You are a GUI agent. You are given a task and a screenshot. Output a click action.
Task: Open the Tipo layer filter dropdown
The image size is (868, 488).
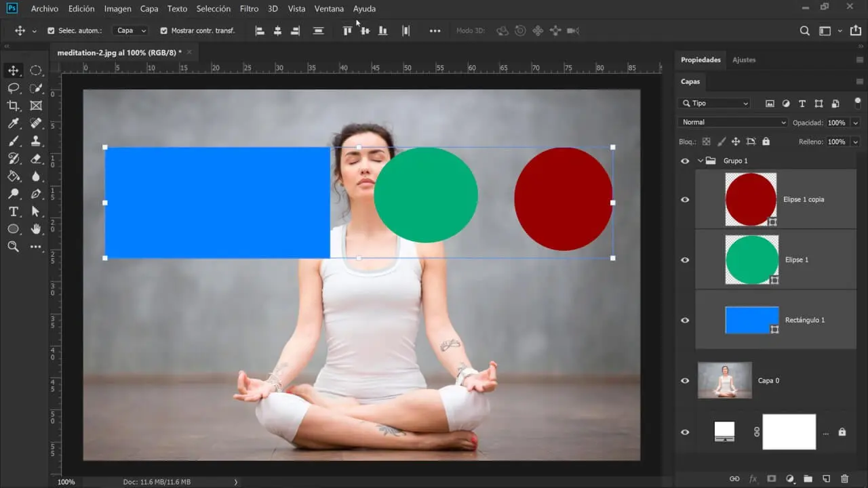tap(715, 103)
